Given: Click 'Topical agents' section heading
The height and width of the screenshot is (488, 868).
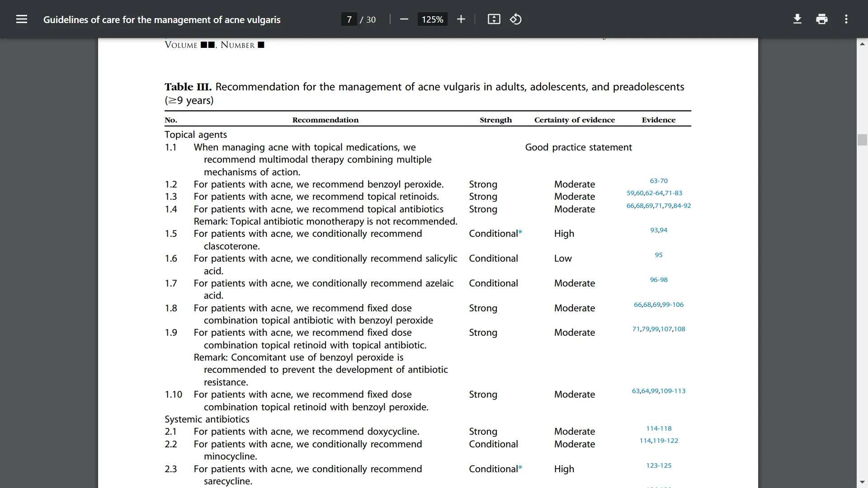Looking at the screenshot, I should tap(196, 135).
